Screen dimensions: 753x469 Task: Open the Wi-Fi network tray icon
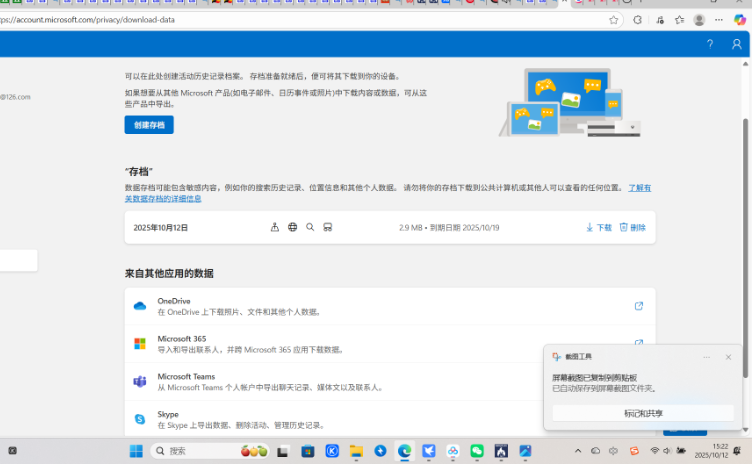654,451
